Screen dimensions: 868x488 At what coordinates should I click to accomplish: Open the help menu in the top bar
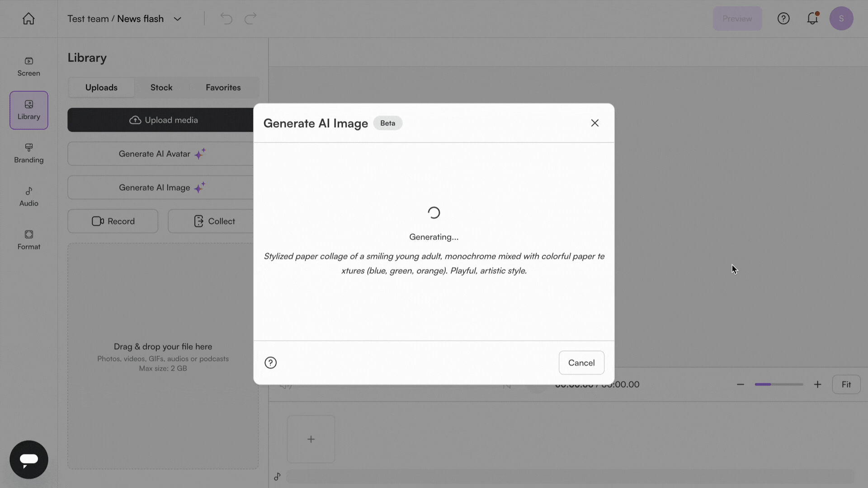pyautogui.click(x=783, y=19)
